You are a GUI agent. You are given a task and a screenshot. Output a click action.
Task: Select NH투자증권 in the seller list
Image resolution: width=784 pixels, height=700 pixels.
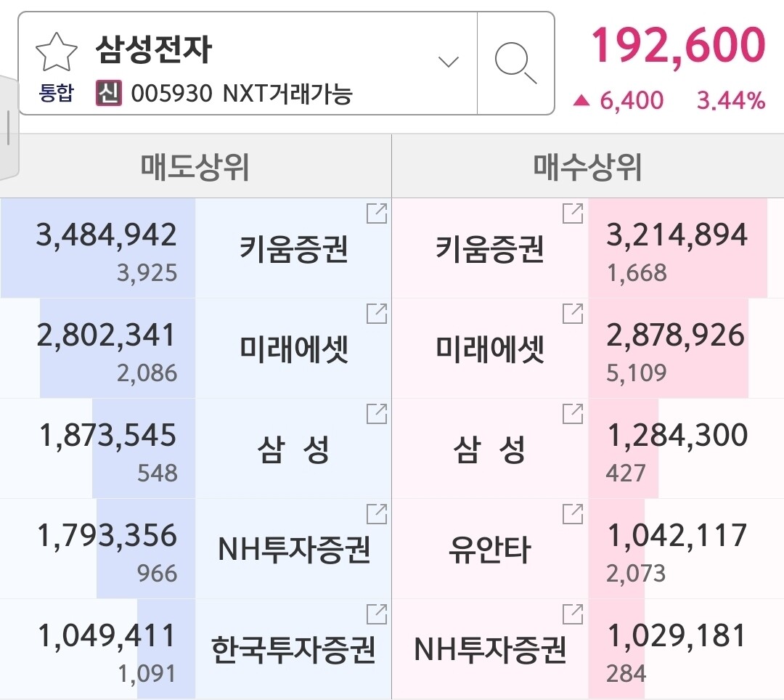coord(293,550)
